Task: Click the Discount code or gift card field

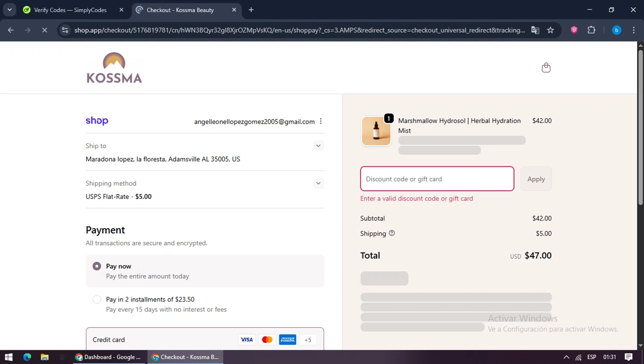Action: tap(437, 179)
